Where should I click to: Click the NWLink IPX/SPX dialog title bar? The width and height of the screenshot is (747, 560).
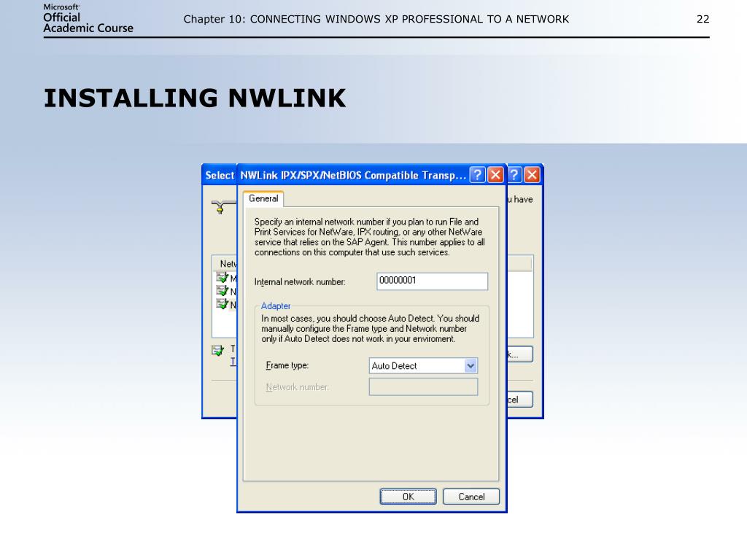click(x=352, y=175)
